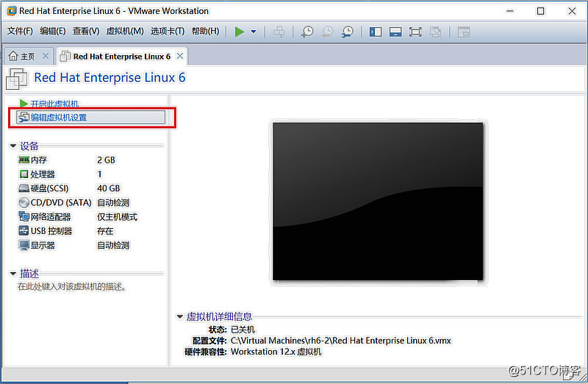The image size is (588, 384).
Task: Open the 文件(F) menu
Action: 20,31
